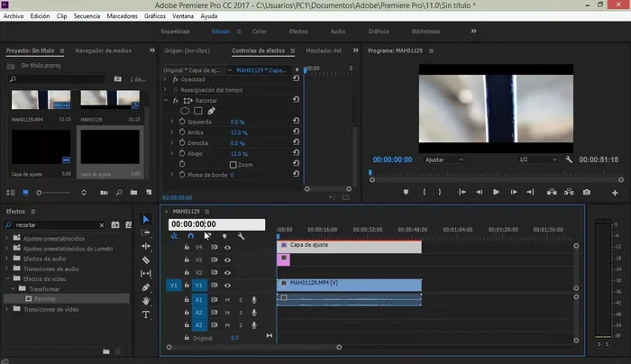Toggle lock on track V2
Image resolution: width=631 pixels, height=364 pixels.
click(187, 272)
